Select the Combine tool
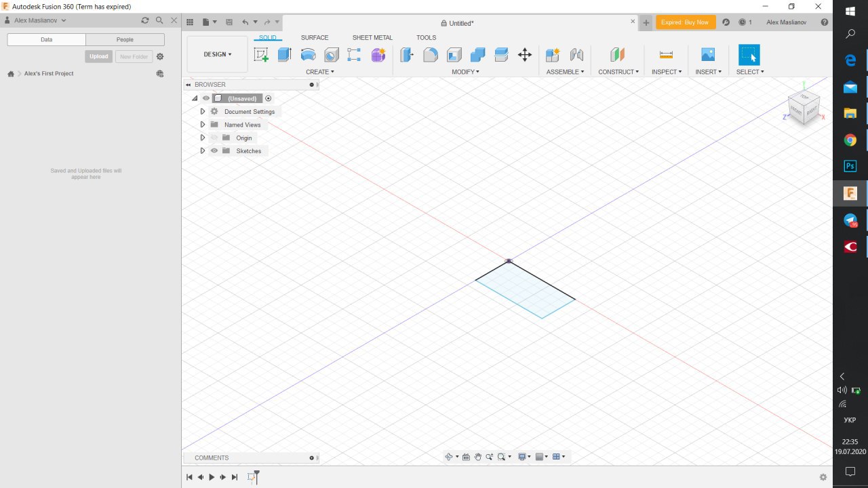868x488 pixels. pos(478,55)
